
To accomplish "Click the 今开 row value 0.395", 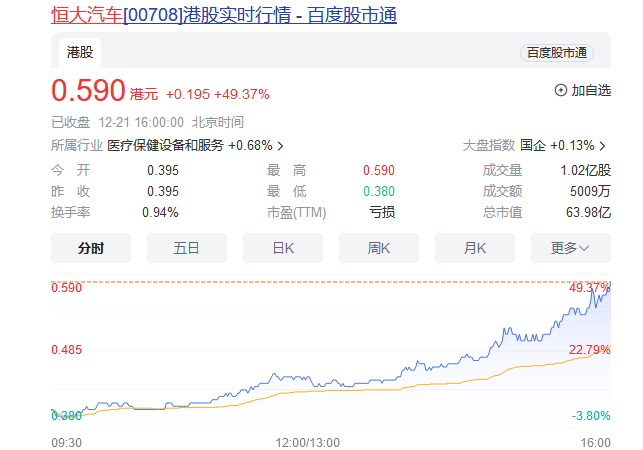I will point(163,170).
